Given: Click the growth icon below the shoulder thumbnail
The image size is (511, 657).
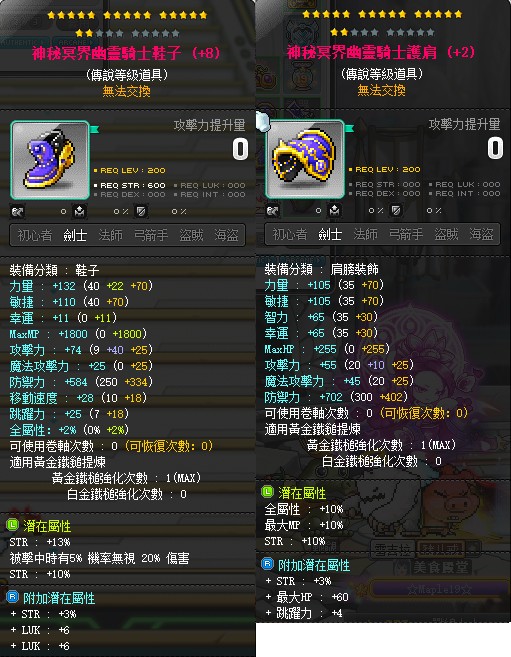Looking at the screenshot, I should tap(334, 210).
